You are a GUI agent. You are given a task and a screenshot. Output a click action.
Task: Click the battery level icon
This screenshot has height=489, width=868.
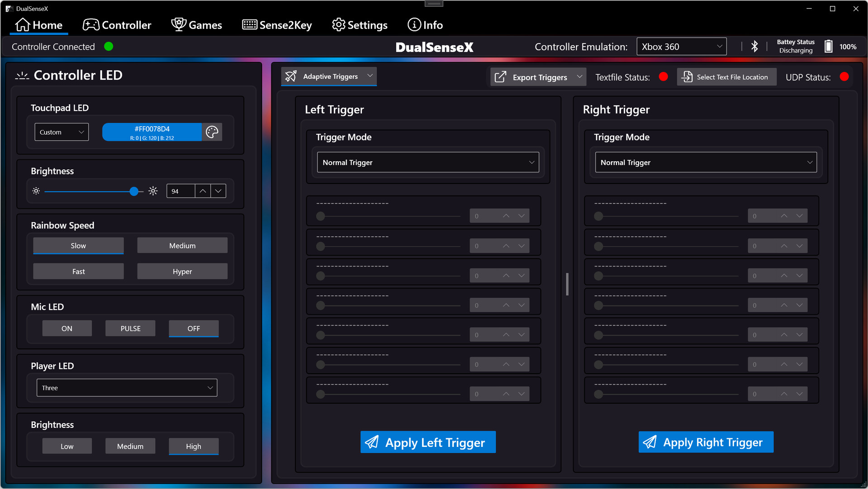click(828, 47)
